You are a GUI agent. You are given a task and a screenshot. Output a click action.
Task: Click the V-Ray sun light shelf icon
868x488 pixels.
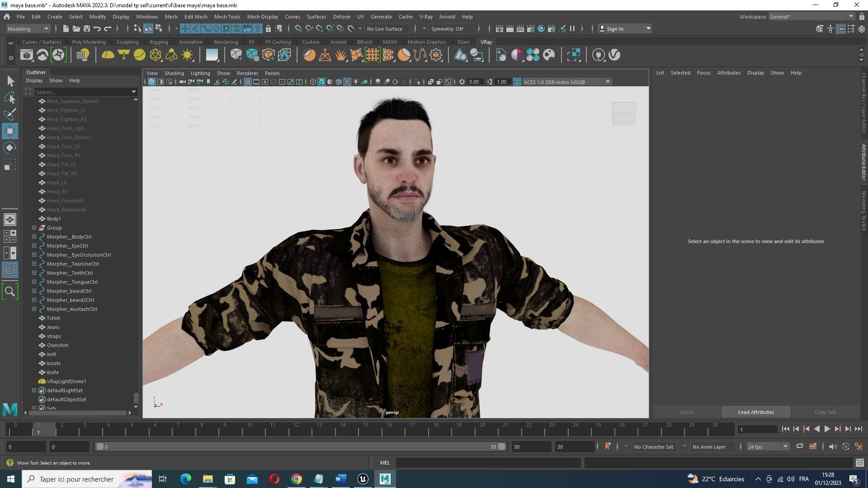(x=187, y=55)
